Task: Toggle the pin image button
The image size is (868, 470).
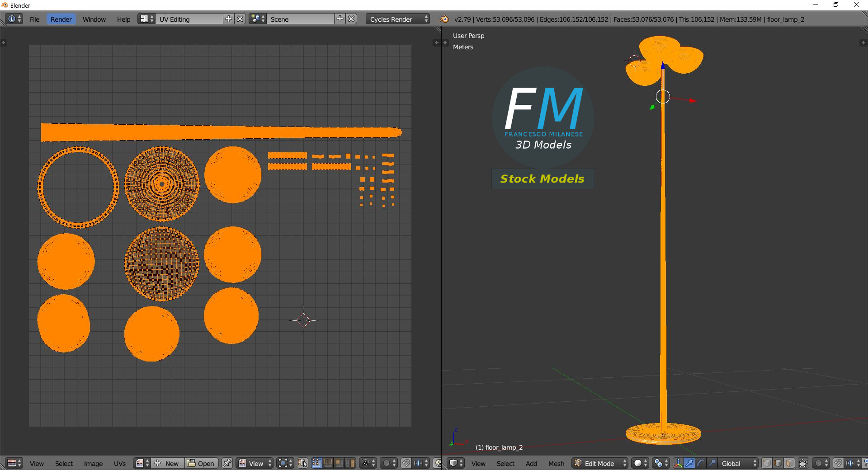Action: (x=227, y=463)
